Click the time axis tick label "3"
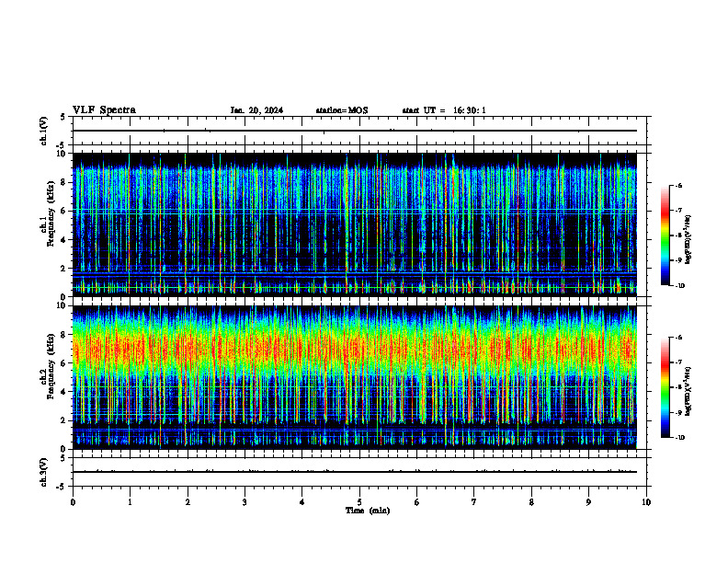 pyautogui.click(x=245, y=502)
